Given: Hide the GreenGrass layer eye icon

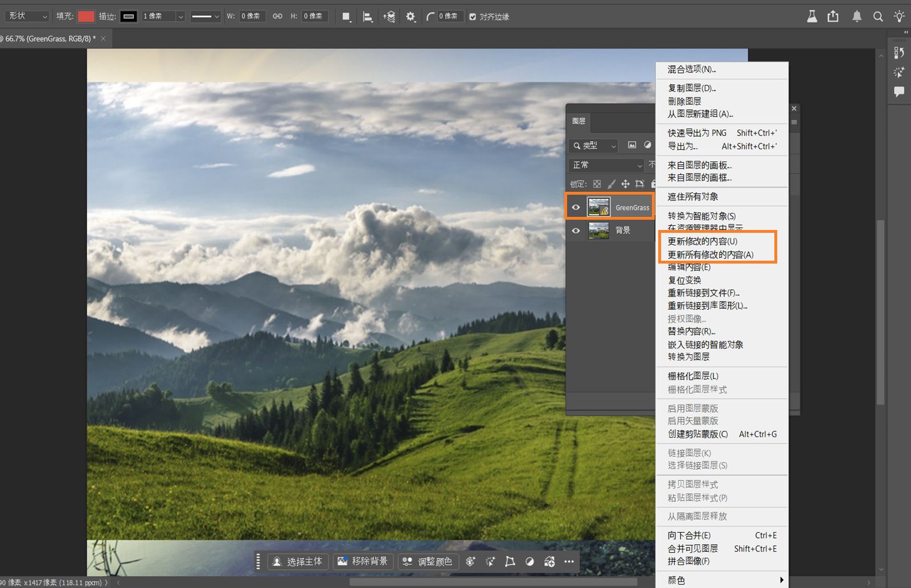Looking at the screenshot, I should coord(576,207).
